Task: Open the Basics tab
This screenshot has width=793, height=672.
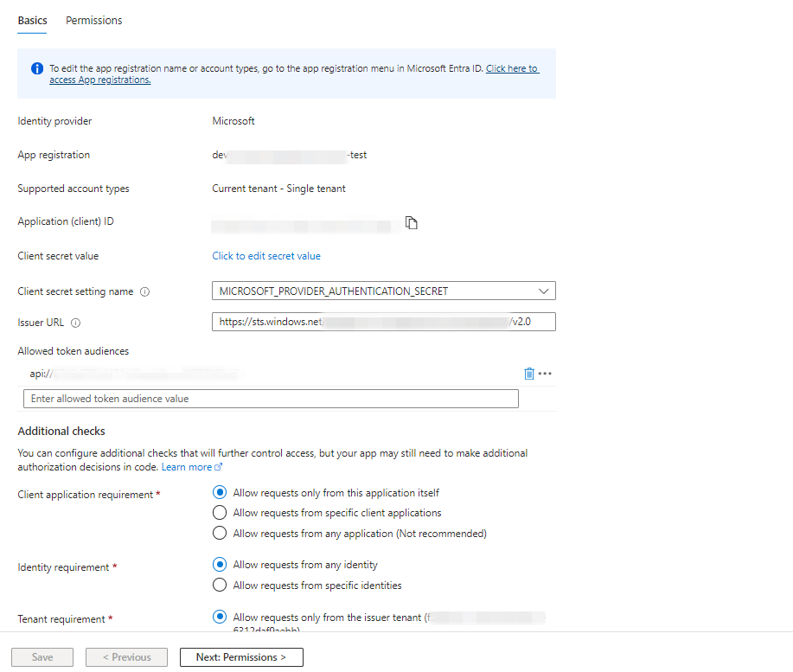Action: (x=32, y=20)
